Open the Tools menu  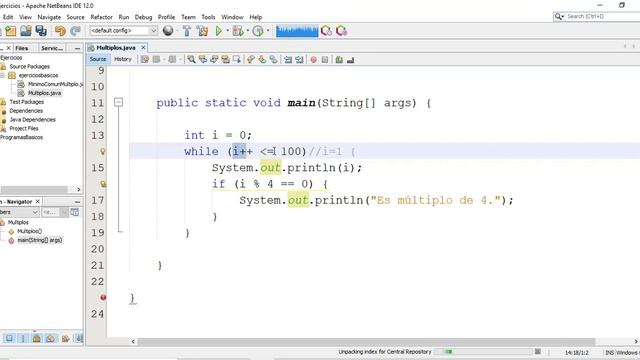pyautogui.click(x=208, y=17)
